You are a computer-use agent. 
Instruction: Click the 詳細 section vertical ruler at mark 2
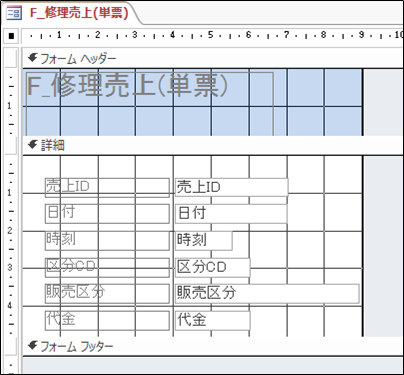tap(10, 230)
